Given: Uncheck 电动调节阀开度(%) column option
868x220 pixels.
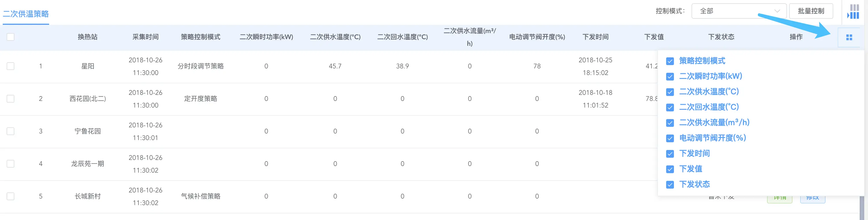Looking at the screenshot, I should coord(670,139).
